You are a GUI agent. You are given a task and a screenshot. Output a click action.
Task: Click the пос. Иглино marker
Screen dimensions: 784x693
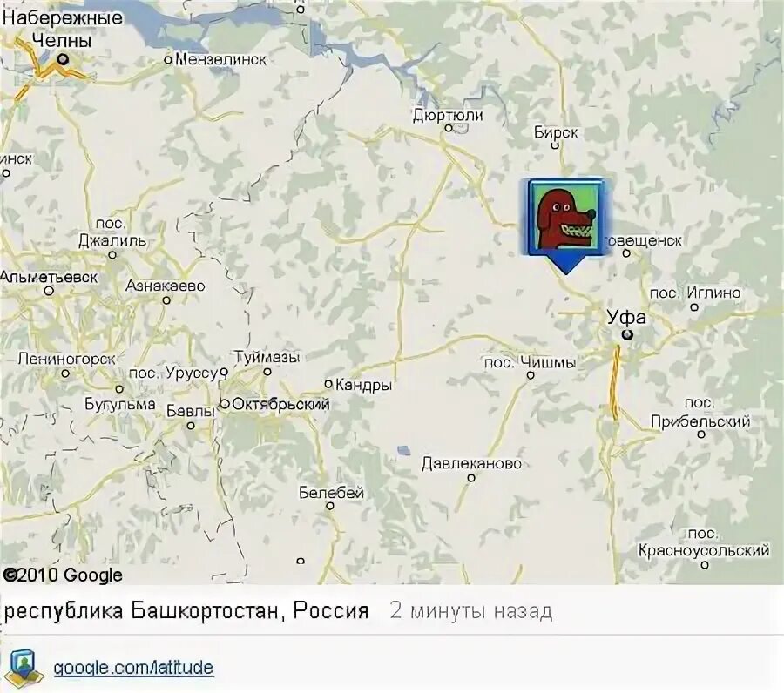click(x=694, y=306)
